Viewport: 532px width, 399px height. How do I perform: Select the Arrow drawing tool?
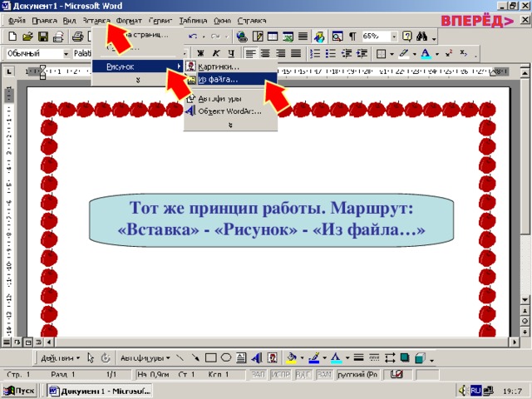(195, 357)
